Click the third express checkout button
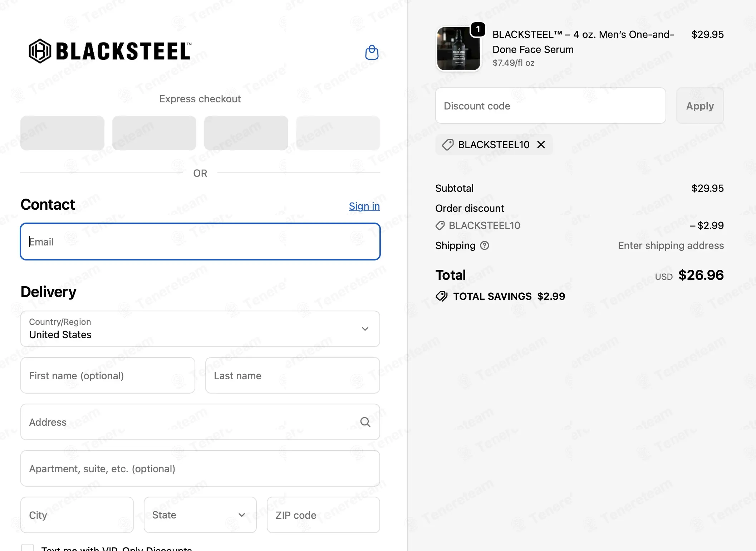Image resolution: width=756 pixels, height=551 pixels. pos(246,133)
